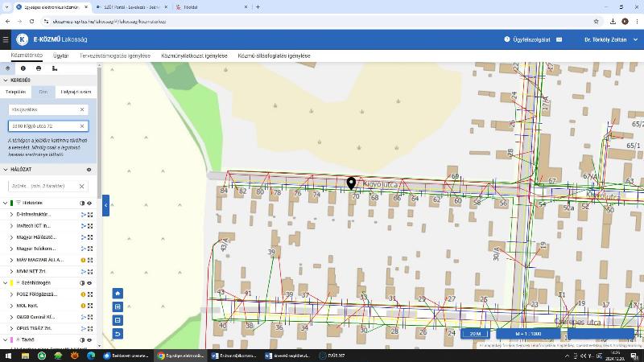Clear the settlement search field with X

click(x=82, y=109)
